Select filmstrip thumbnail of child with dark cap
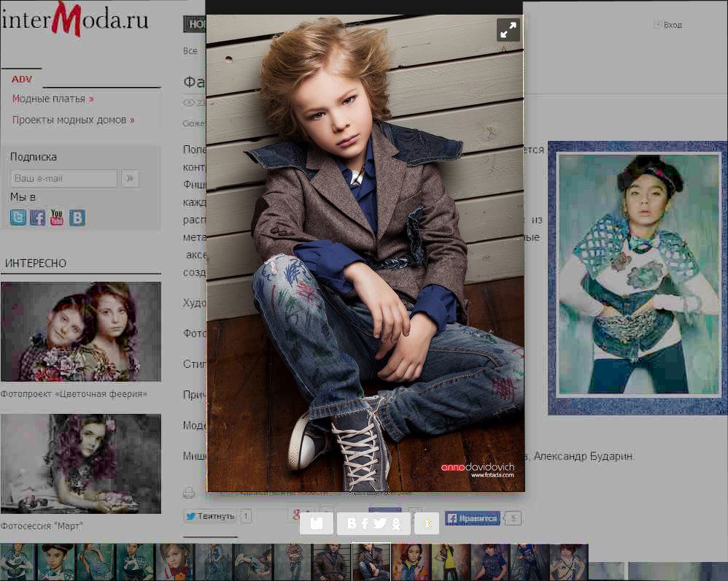728x581 pixels. pyautogui.click(x=55, y=562)
